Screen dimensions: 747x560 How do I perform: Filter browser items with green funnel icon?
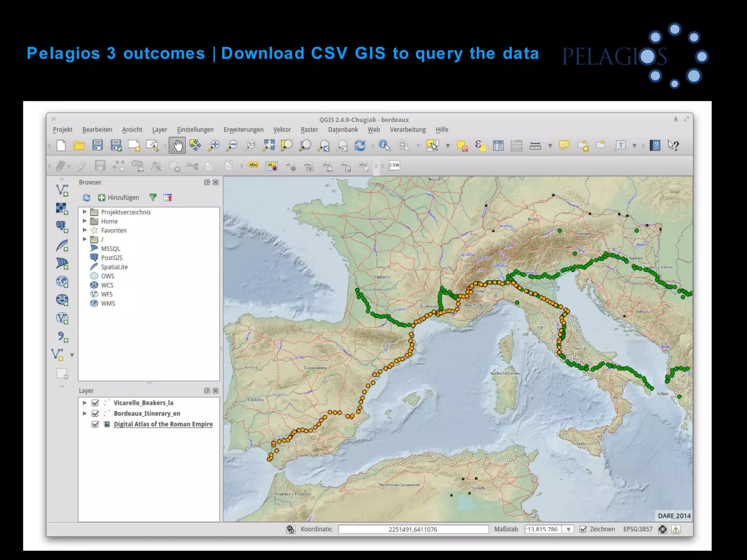tap(153, 198)
